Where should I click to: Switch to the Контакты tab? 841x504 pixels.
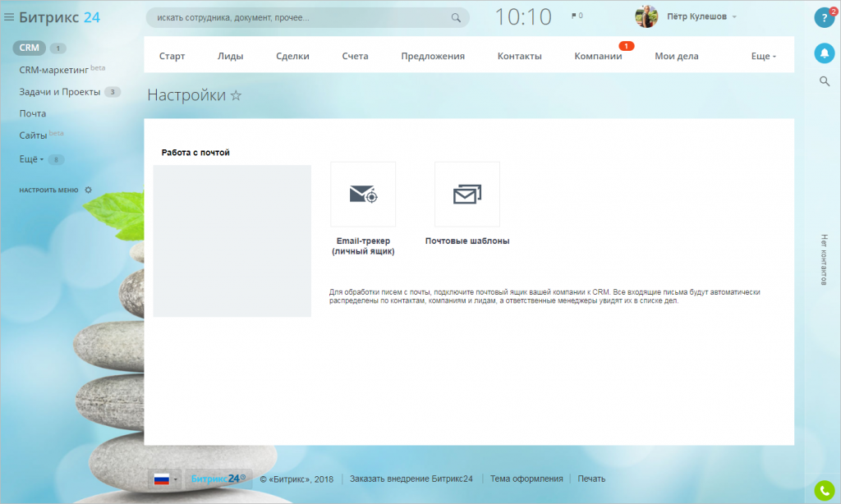[519, 56]
